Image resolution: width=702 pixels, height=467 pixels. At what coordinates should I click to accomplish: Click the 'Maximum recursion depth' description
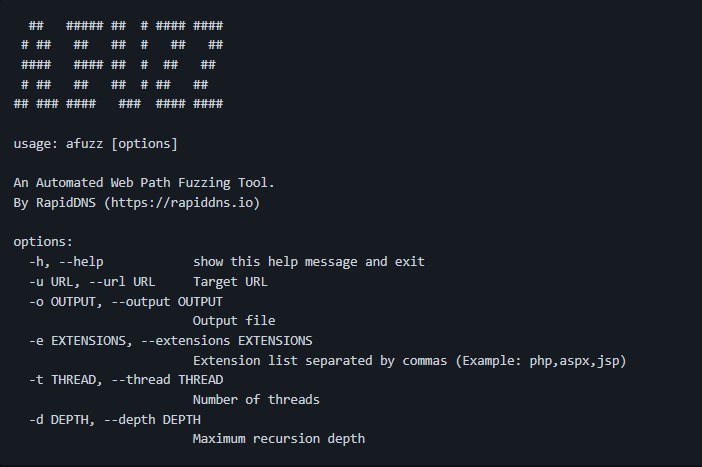click(x=279, y=439)
